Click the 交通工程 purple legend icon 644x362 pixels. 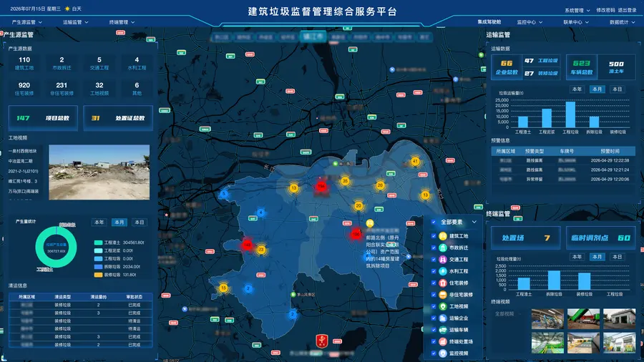[x=443, y=260]
